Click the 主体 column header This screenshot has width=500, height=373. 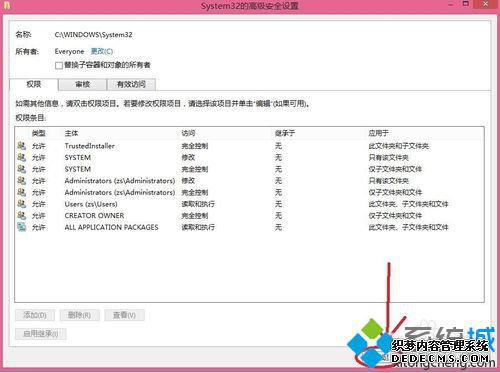(x=71, y=133)
